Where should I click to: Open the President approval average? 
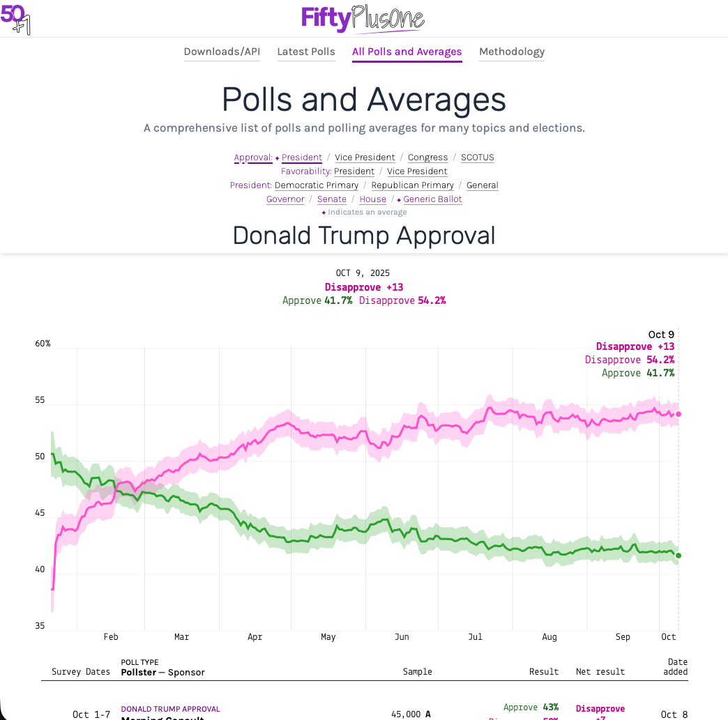tap(302, 158)
